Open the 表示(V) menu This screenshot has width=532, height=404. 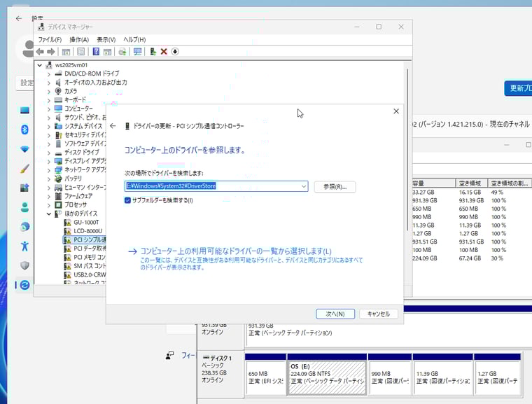[106, 40]
